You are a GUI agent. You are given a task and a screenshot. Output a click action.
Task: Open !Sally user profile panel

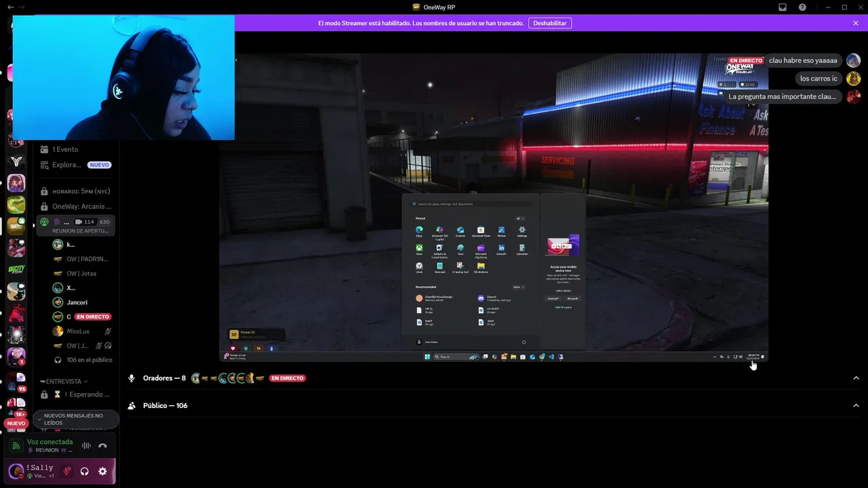32,471
